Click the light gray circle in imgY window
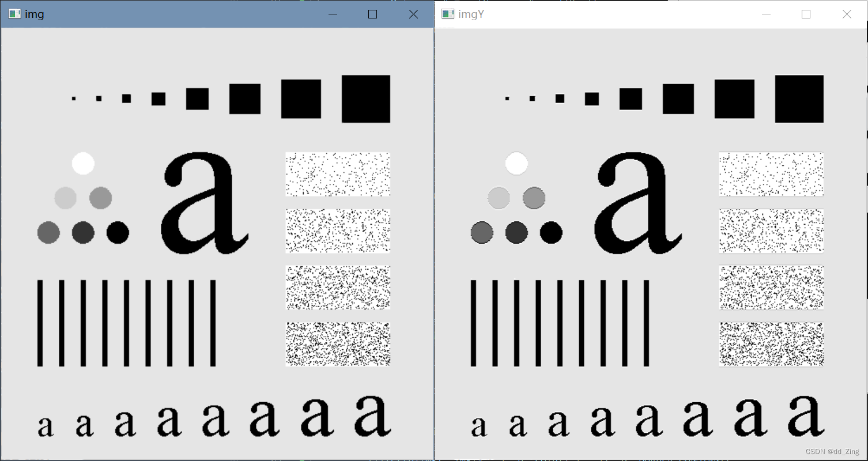Image resolution: width=868 pixels, height=461 pixels. tap(499, 198)
